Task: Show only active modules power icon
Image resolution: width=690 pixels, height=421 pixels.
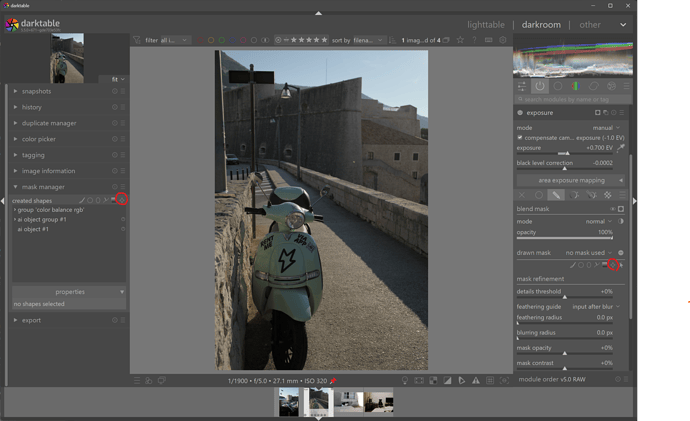Action: [x=540, y=87]
